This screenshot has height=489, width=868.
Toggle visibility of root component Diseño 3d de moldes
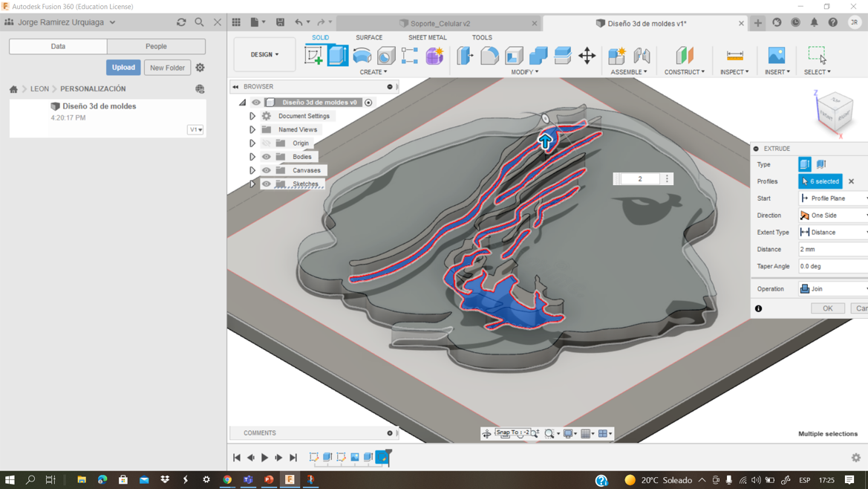tap(255, 102)
